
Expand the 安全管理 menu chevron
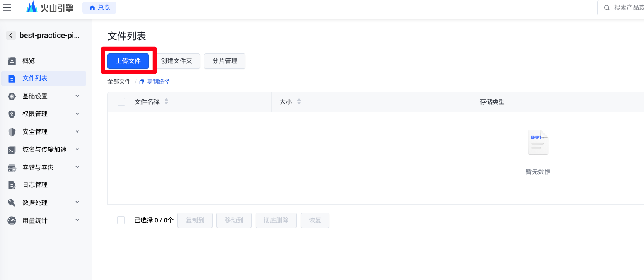tap(77, 131)
